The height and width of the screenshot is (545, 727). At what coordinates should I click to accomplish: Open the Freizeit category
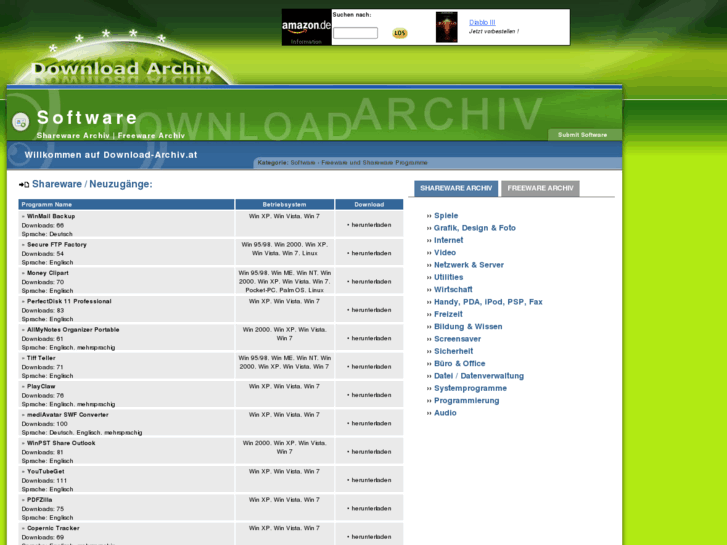click(x=448, y=314)
